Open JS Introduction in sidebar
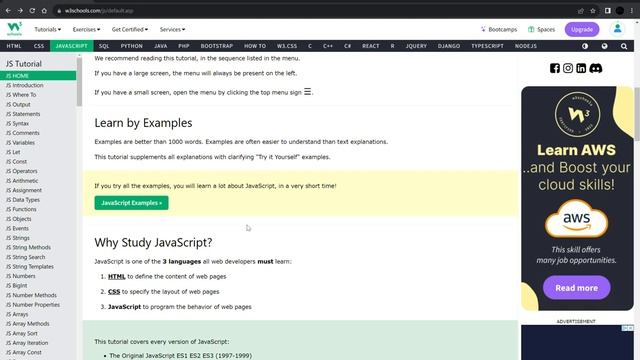 [24, 85]
